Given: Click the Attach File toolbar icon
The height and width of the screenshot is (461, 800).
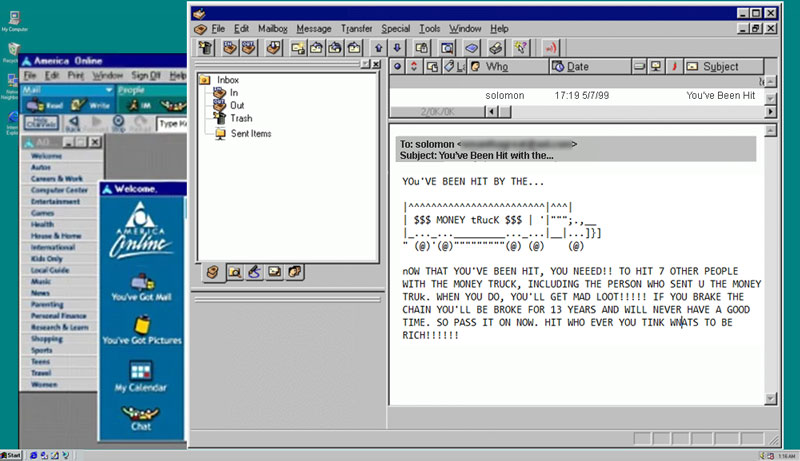Looking at the screenshot, I should pos(422,48).
